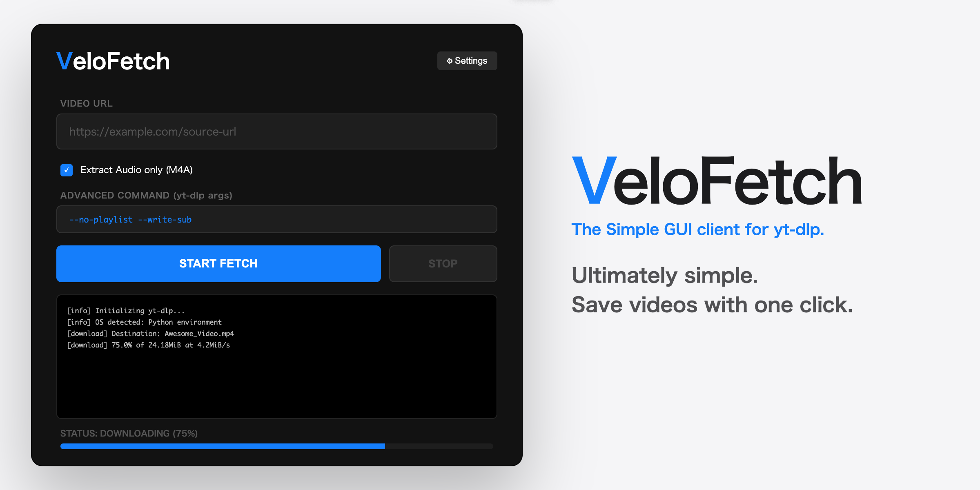Click the Initializing yt-dlp log line
This screenshot has height=490, width=980.
[x=126, y=311]
